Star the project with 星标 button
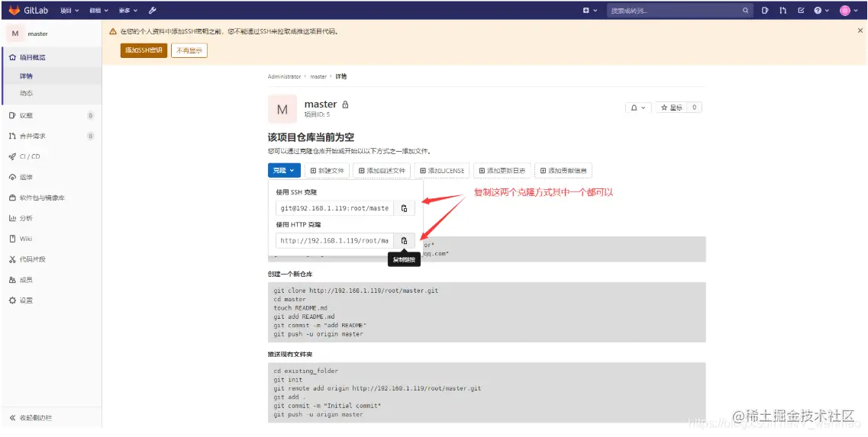Screen dimensions: 868x437 (672, 108)
